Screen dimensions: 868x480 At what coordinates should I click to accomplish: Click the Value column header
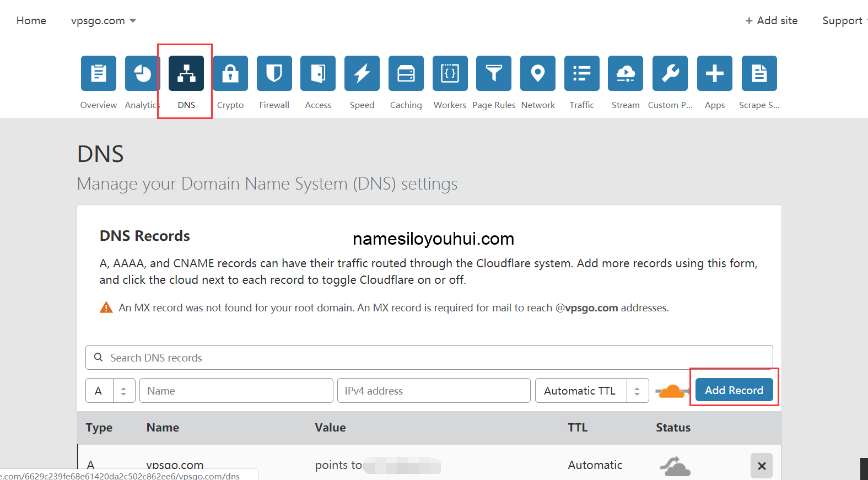click(330, 428)
